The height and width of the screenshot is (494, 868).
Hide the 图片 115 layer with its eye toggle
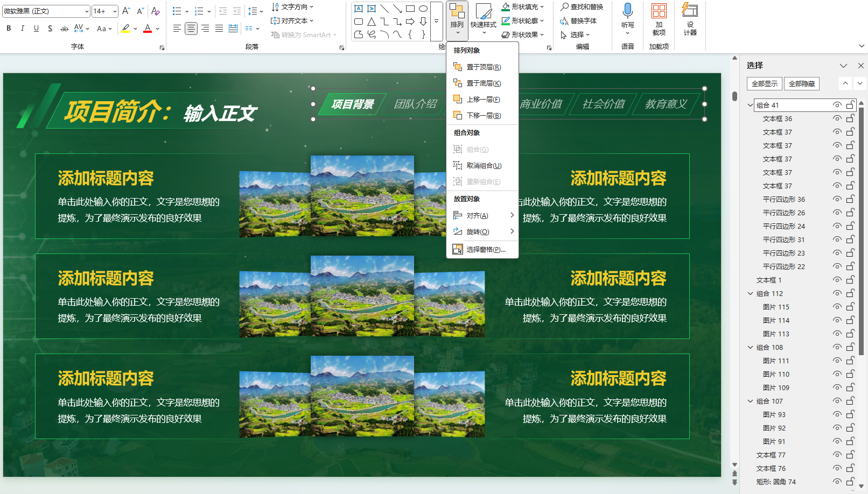tap(837, 307)
